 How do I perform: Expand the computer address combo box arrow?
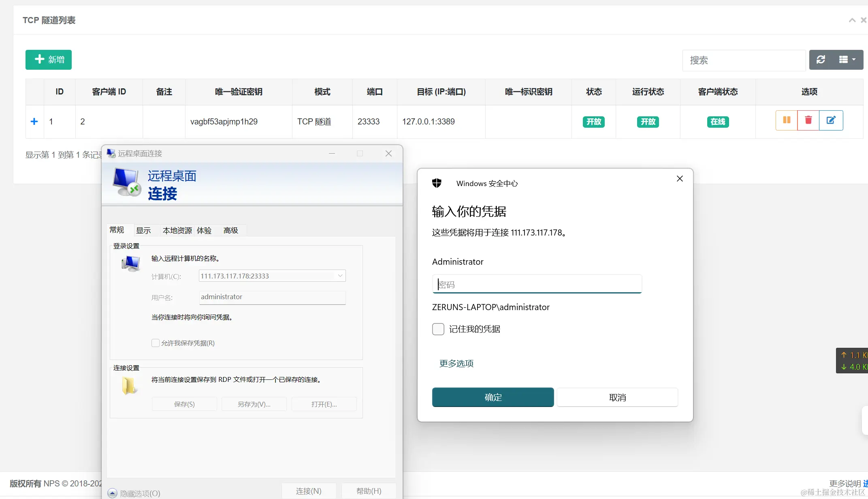340,276
